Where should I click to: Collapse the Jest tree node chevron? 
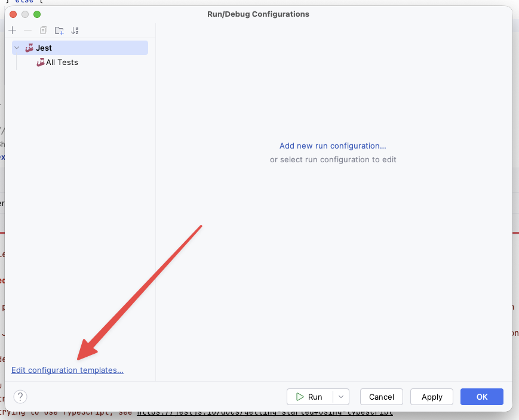click(17, 48)
